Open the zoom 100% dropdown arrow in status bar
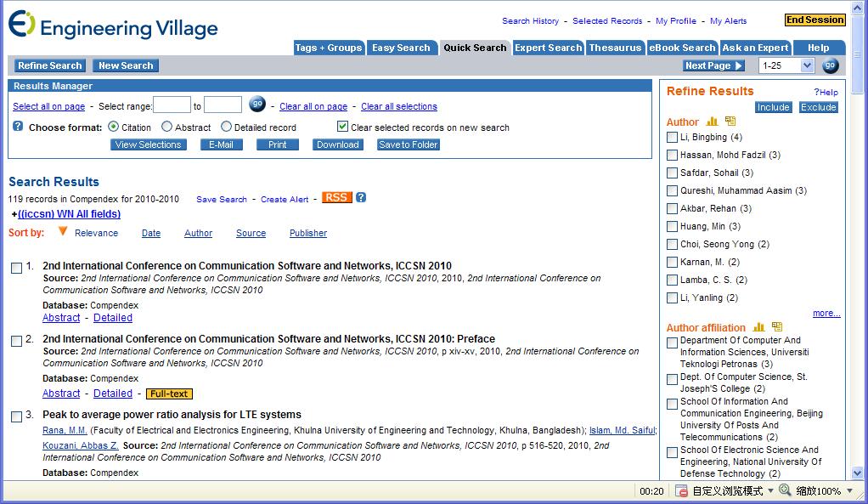This screenshot has width=868, height=504. pyautogui.click(x=849, y=490)
